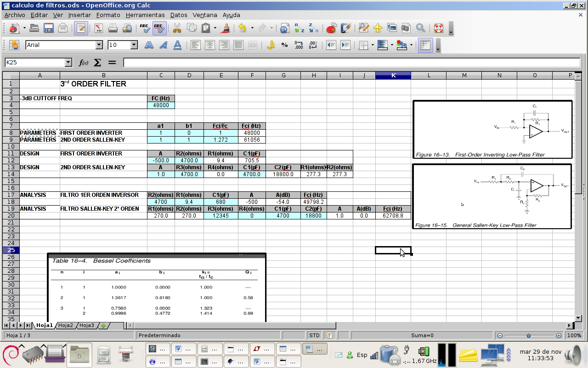Viewport: 588px width, 368px height.
Task: Toggle grid lines for the sheet
Action: coord(425,45)
